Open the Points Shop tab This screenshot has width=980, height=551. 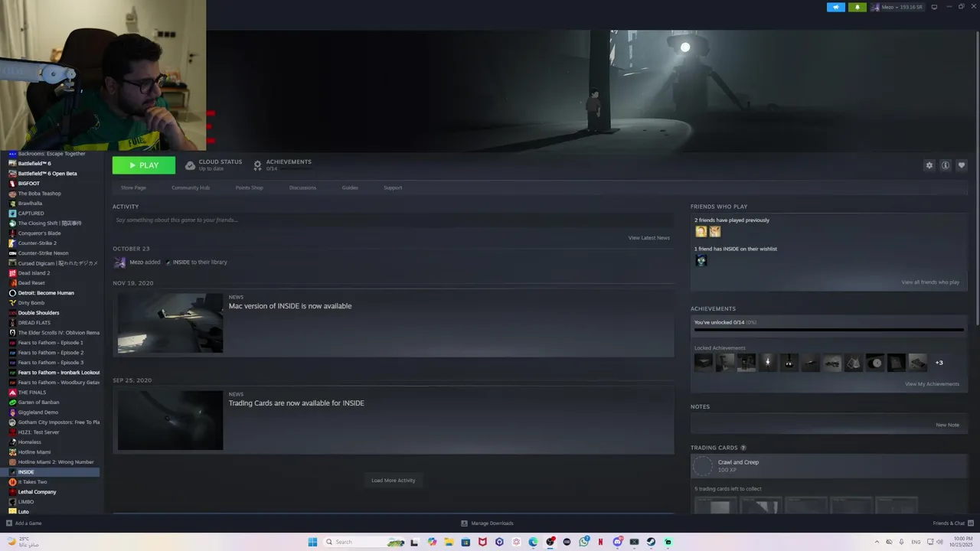(x=249, y=187)
